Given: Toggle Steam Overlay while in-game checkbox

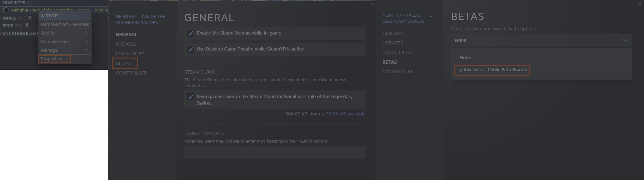Looking at the screenshot, I should point(191,33).
